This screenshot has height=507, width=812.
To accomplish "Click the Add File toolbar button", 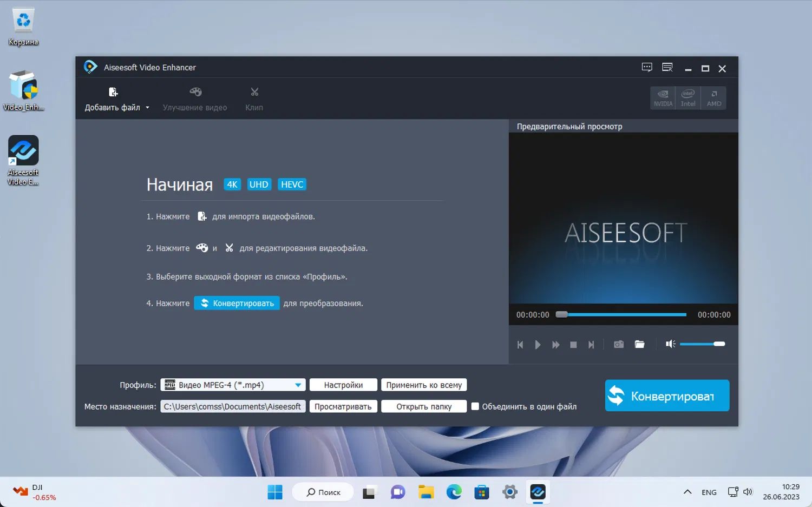I will click(x=113, y=99).
